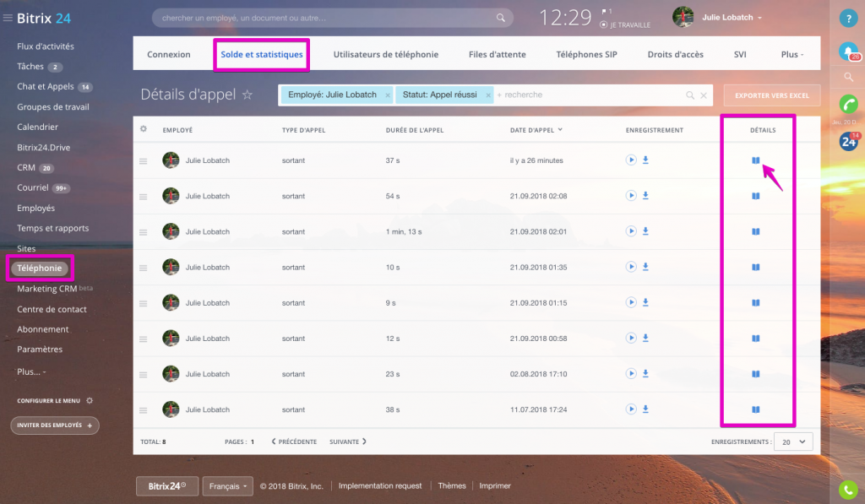Play recording of the 23 s call
This screenshot has height=504, width=865.
click(x=630, y=373)
